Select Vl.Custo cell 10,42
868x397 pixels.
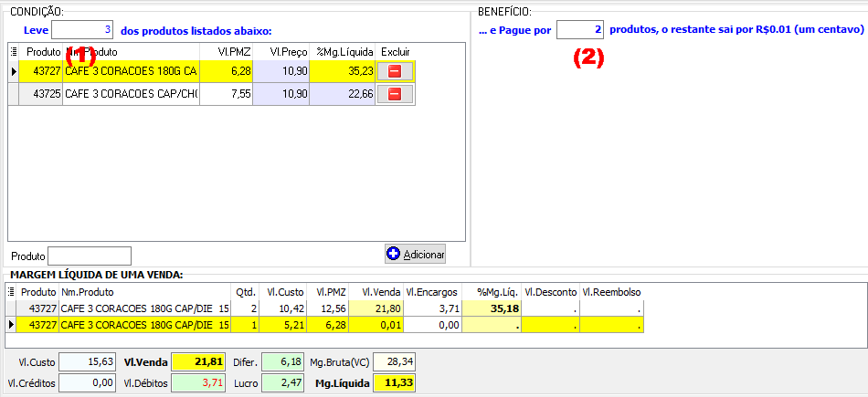(282, 309)
